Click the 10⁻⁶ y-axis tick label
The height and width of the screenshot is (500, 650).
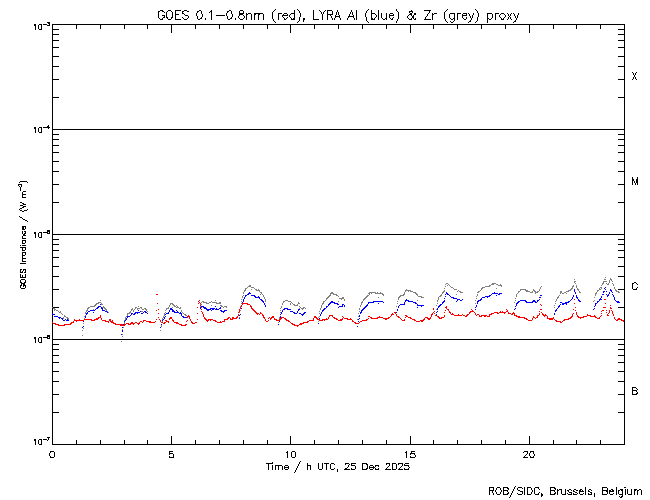click(37, 339)
